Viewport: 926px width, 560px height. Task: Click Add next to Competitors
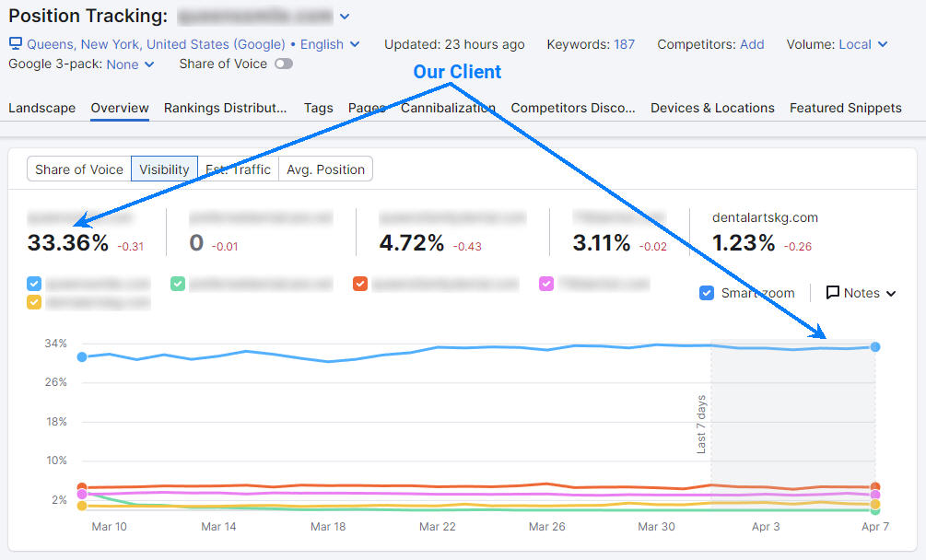[750, 43]
